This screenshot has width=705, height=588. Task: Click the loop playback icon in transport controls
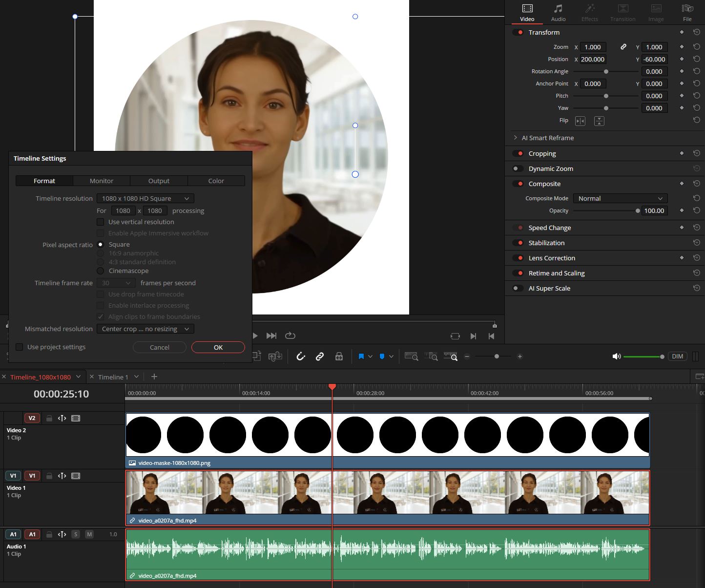(x=290, y=336)
